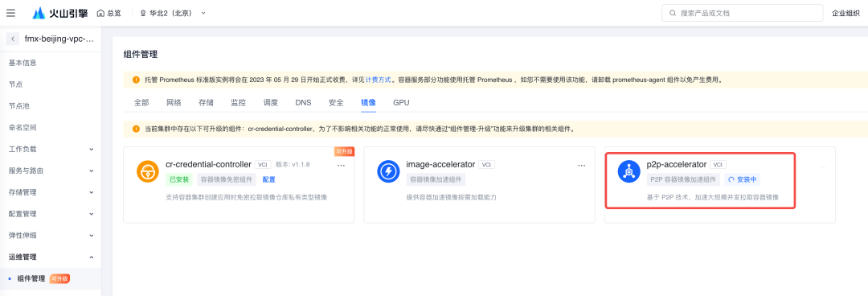This screenshot has width=868, height=296.
Task: Open the hamburger navigation menu
Action: [x=11, y=13]
